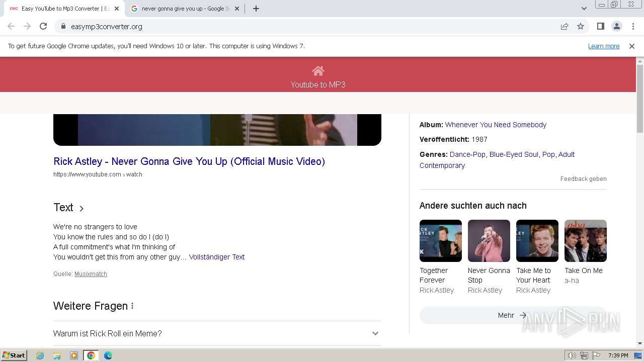Launch Microsoft Edge from taskbar
Image resolution: width=644 pixels, height=362 pixels.
click(108, 355)
